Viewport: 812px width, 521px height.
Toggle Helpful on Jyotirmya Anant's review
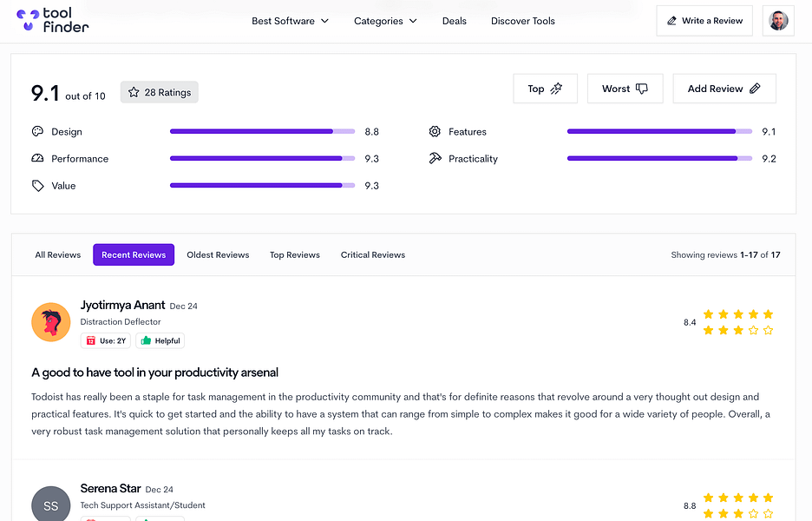[x=160, y=341]
